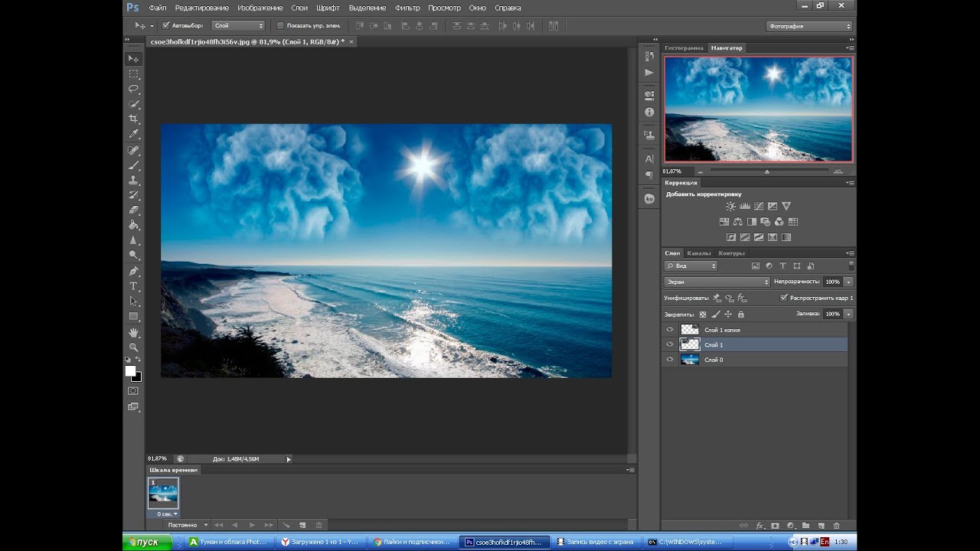This screenshot has width=980, height=551.
Task: Open the Файл menu
Action: (x=158, y=8)
